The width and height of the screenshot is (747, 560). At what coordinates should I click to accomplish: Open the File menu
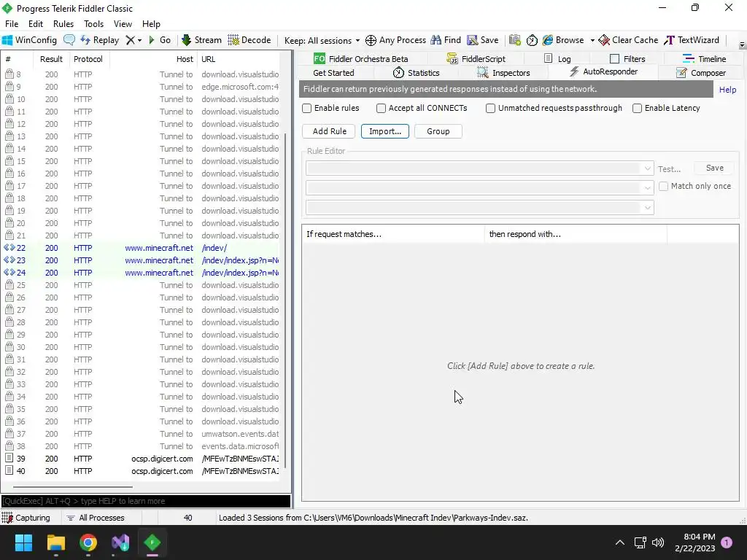pyautogui.click(x=12, y=24)
